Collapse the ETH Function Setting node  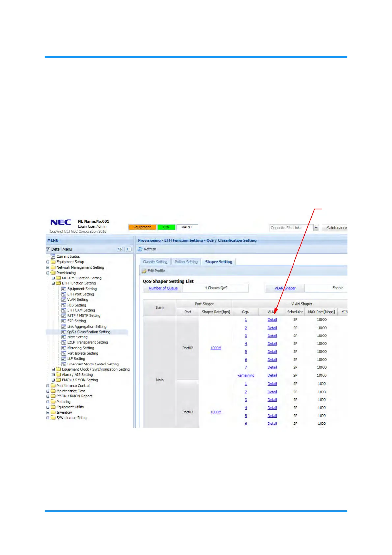click(x=53, y=283)
